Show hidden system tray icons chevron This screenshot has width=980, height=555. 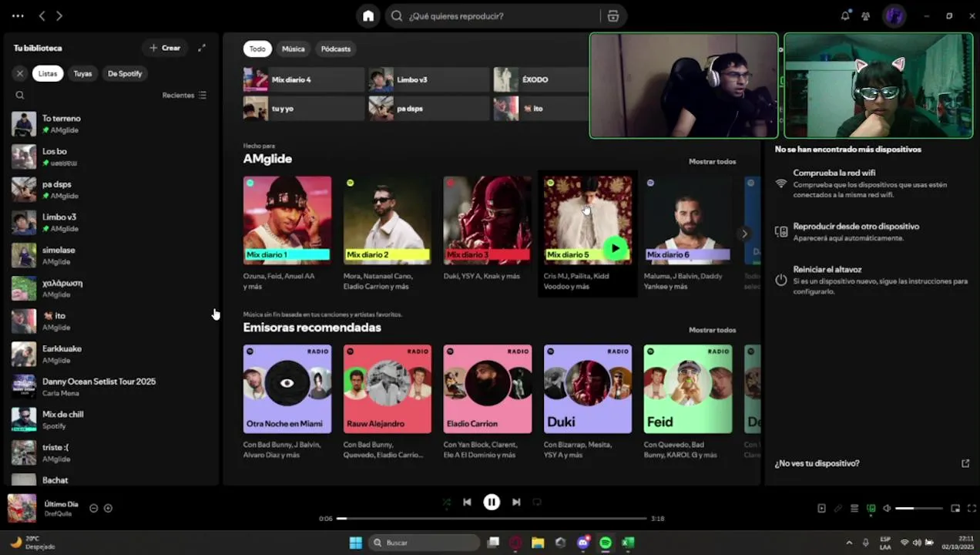click(x=849, y=543)
